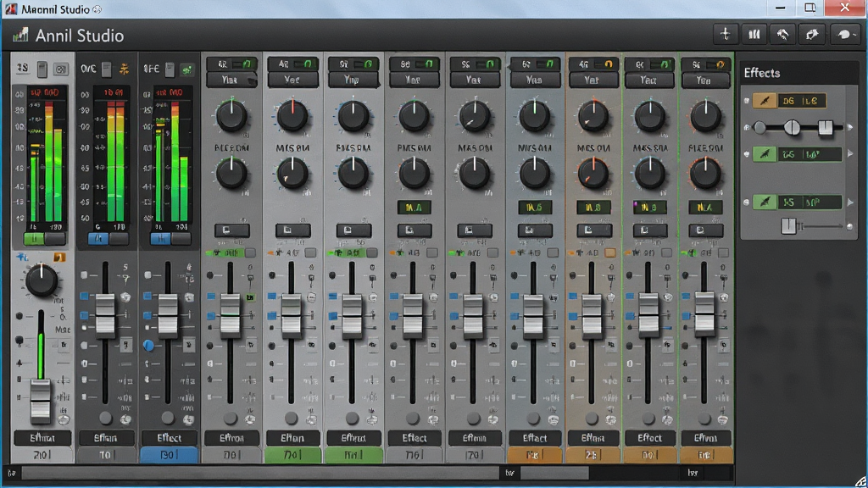The height and width of the screenshot is (488, 868).
Task: Click the master pan knob
Action: point(42,280)
